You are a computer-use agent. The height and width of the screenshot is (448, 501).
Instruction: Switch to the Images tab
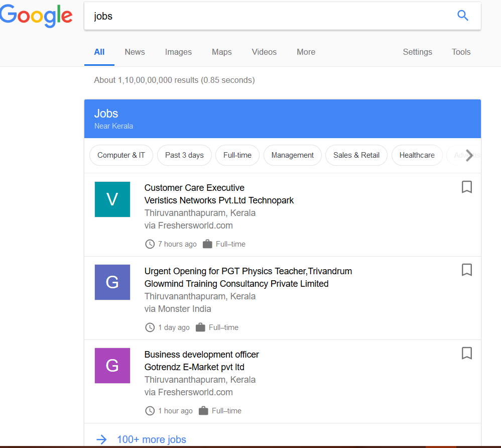(x=178, y=52)
